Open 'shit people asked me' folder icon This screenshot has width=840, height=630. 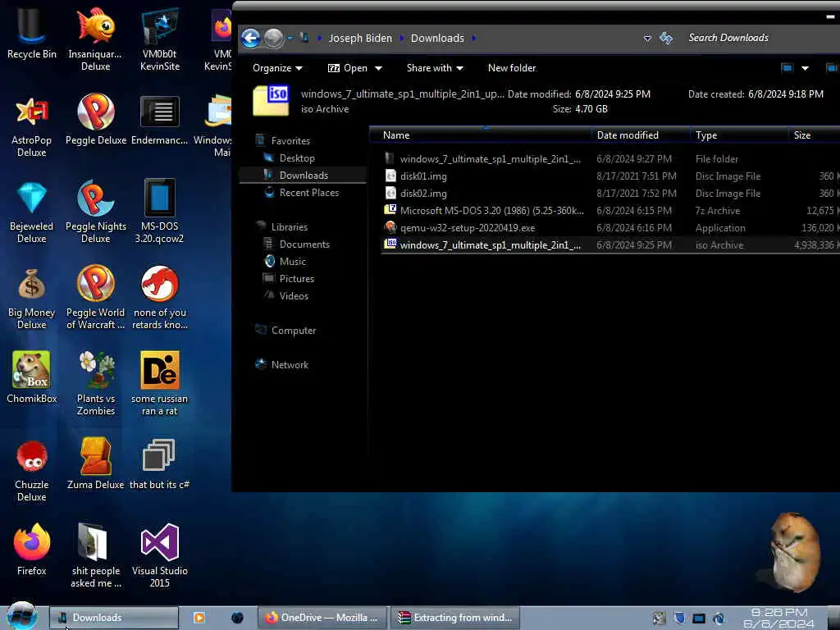(x=96, y=556)
